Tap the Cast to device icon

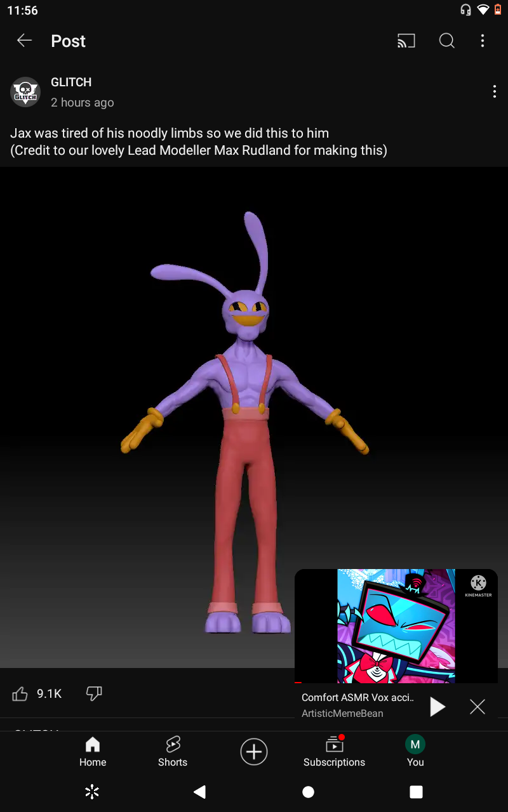[406, 41]
